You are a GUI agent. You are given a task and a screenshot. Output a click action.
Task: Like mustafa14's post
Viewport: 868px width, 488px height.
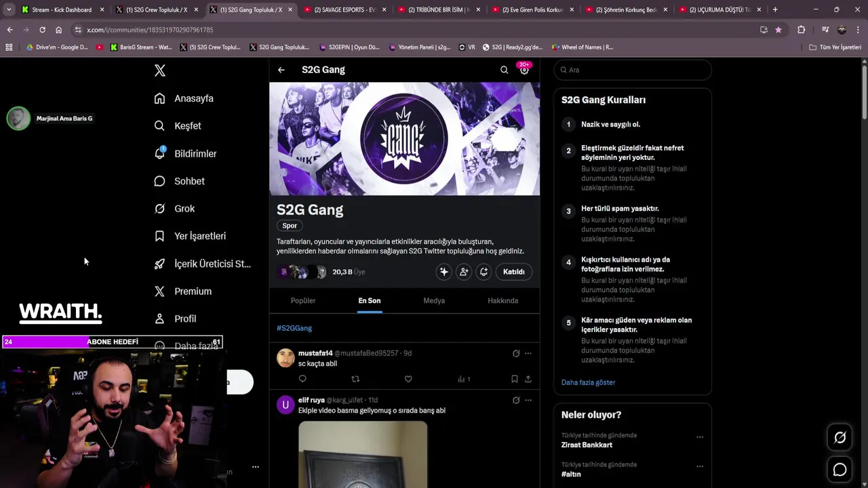408,379
